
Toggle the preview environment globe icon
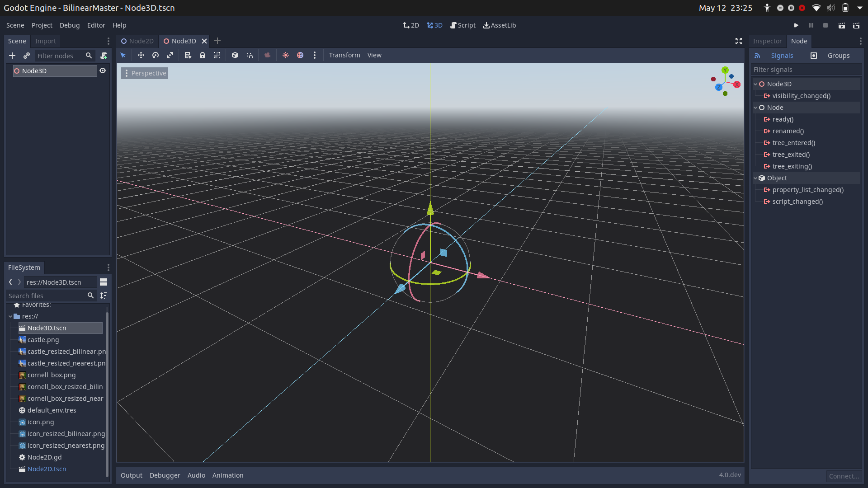tap(300, 55)
